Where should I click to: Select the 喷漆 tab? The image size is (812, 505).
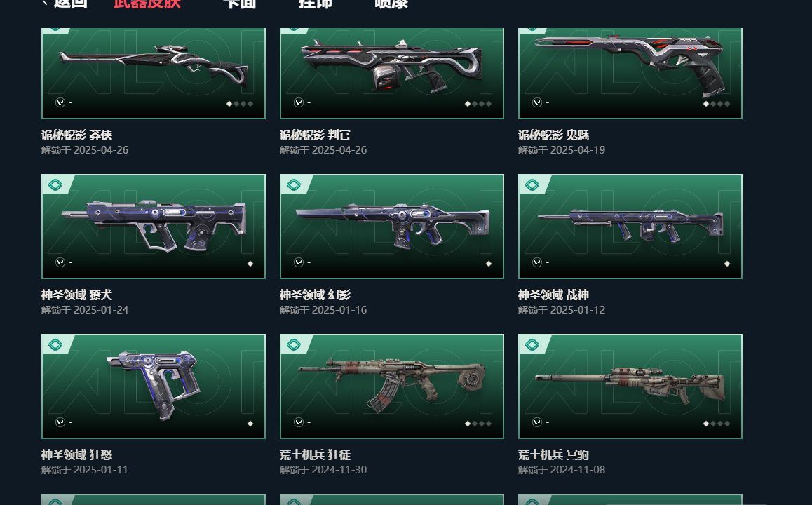click(x=391, y=4)
